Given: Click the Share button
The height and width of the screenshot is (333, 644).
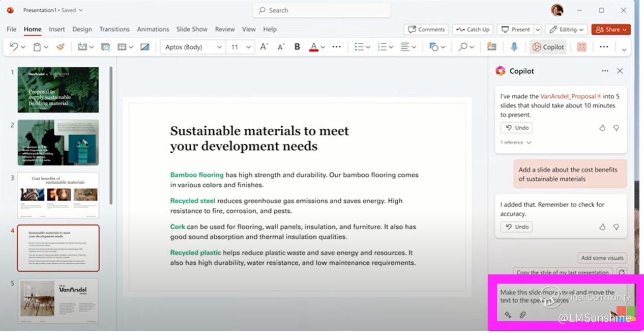Looking at the screenshot, I should pyautogui.click(x=610, y=30).
